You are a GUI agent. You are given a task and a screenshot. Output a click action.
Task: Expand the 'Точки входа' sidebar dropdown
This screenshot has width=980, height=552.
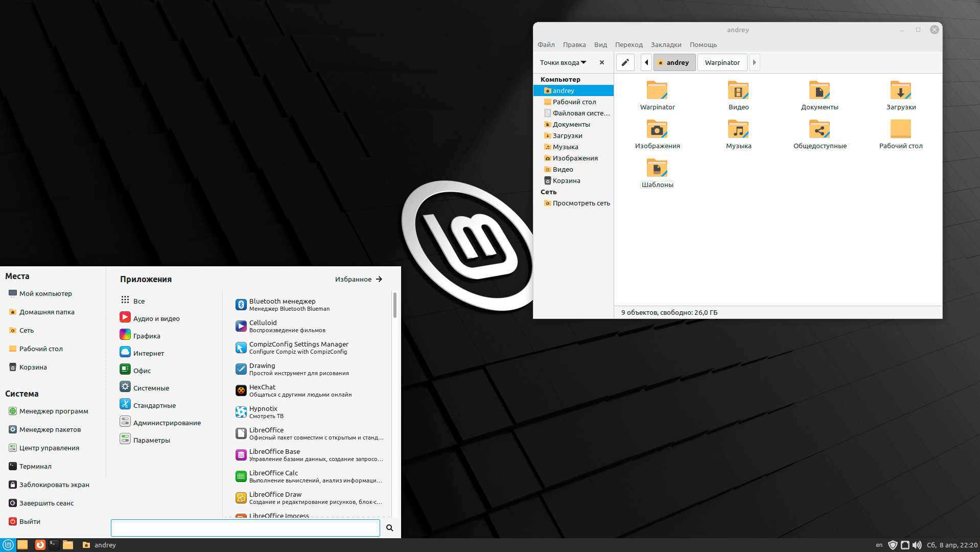(x=563, y=62)
